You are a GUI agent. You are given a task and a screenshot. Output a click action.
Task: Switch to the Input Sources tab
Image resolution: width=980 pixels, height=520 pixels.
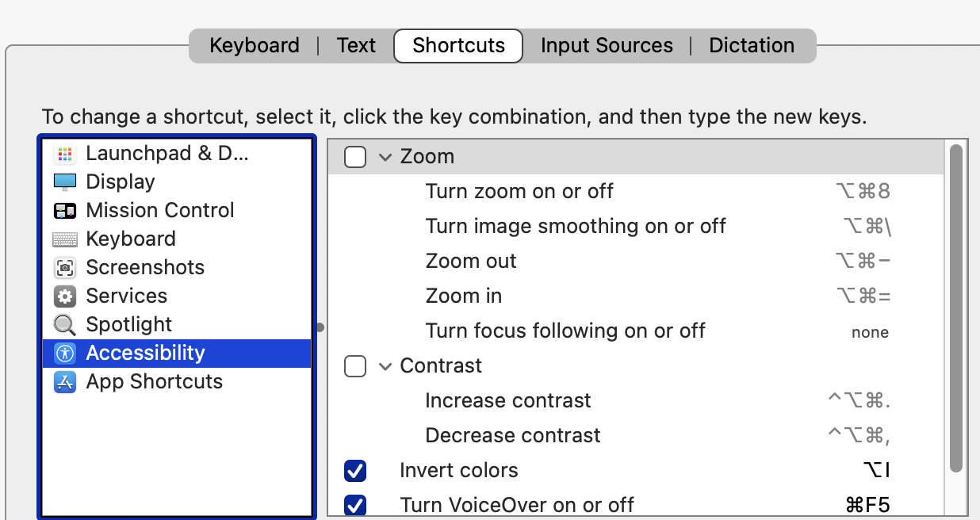pyautogui.click(x=607, y=46)
